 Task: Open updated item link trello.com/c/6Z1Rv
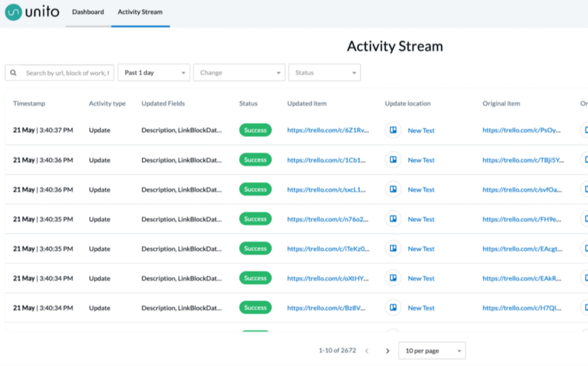click(328, 130)
